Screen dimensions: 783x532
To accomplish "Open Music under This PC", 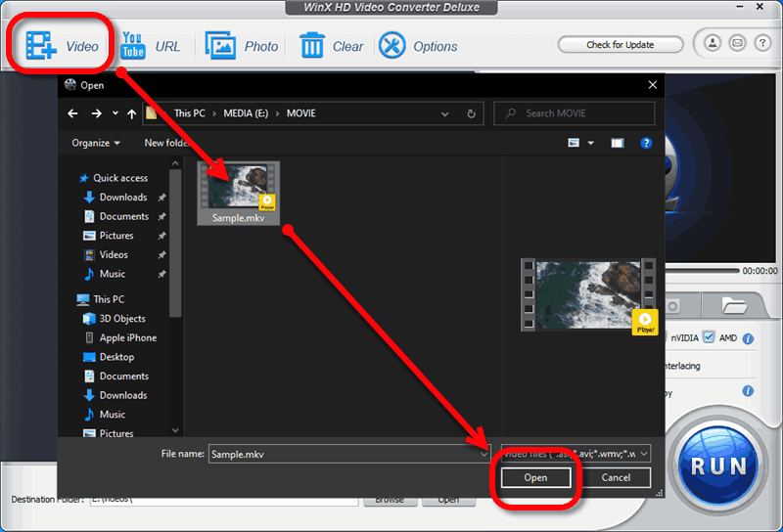I will (105, 415).
